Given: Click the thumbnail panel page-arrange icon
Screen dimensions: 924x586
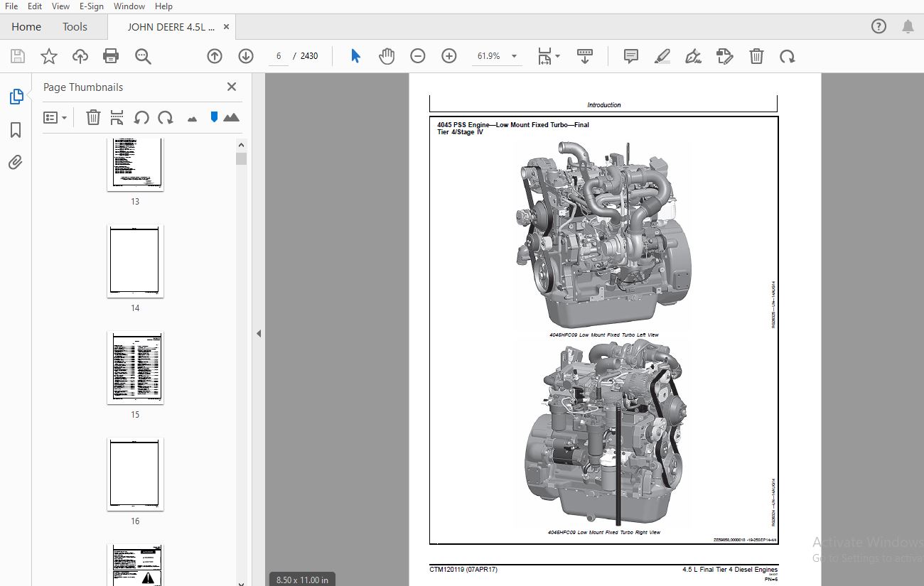Looking at the screenshot, I should click(x=117, y=118).
